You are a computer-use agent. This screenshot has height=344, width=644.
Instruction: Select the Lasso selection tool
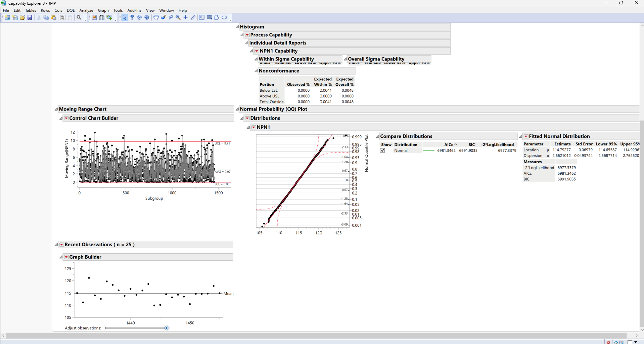coord(171,17)
